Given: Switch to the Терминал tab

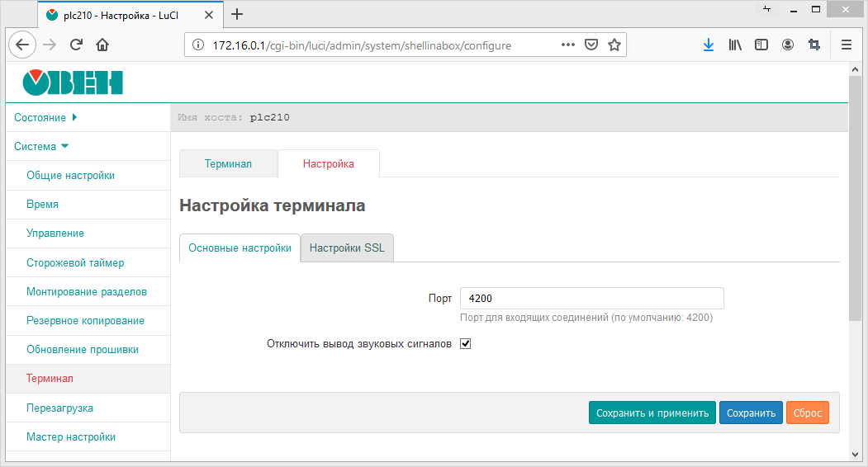Looking at the screenshot, I should [228, 164].
